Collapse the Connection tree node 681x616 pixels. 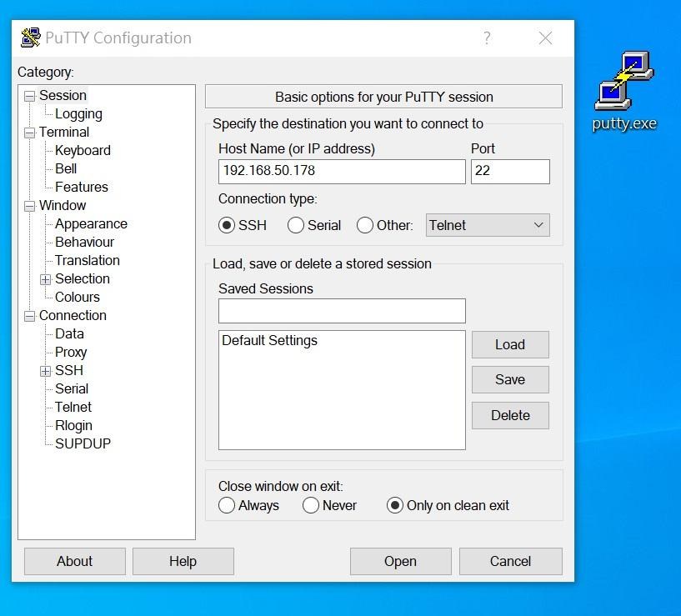(x=29, y=316)
